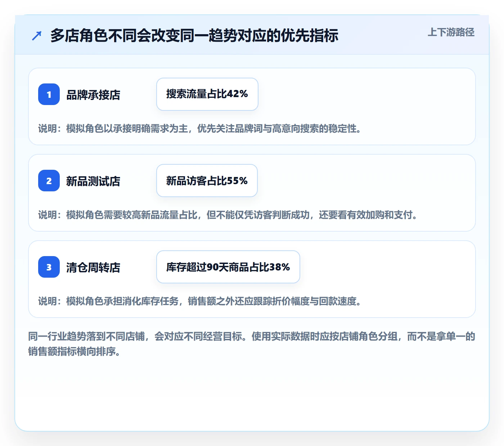Click the blue number 3 badge
Viewport: 504px width, 446px height.
point(49,267)
